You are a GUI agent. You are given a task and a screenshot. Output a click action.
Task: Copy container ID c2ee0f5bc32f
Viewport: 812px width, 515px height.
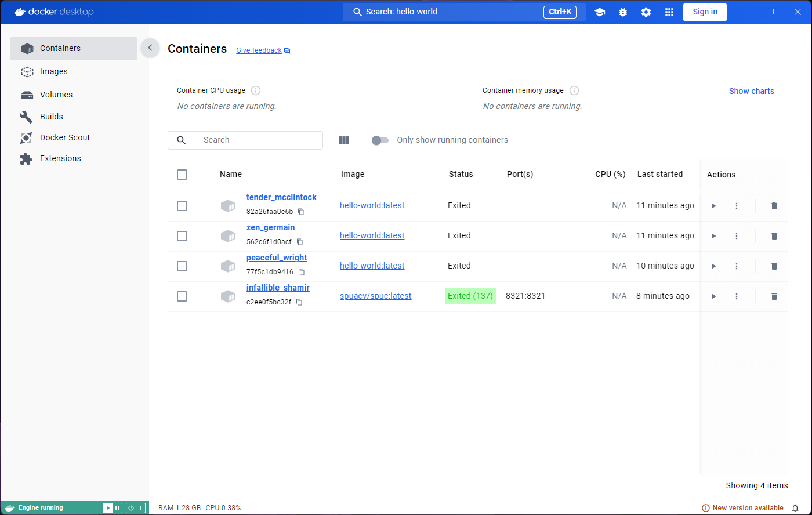pyautogui.click(x=299, y=302)
